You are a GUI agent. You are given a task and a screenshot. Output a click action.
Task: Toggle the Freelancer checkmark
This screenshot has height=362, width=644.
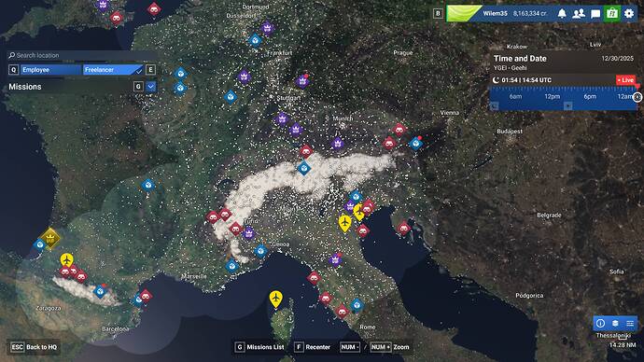pyautogui.click(x=139, y=71)
